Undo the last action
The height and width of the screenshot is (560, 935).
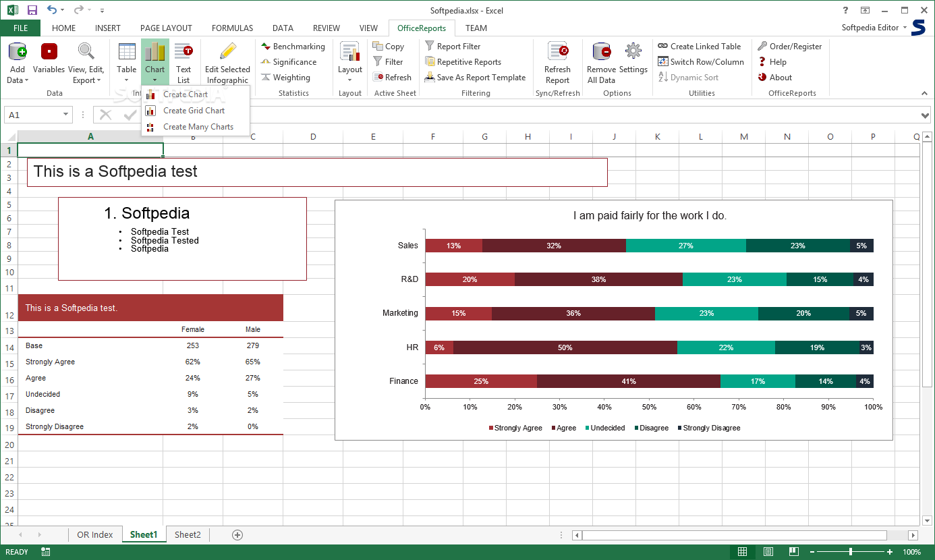point(52,10)
